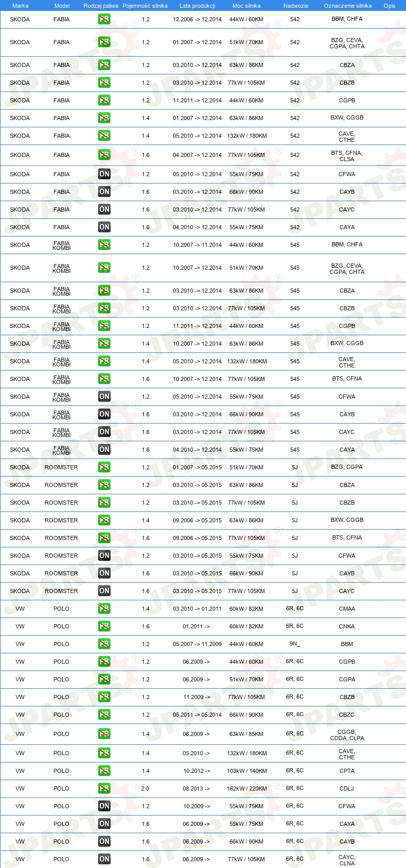
Task: Click the Lata produkcji column header
Action: point(197,6)
